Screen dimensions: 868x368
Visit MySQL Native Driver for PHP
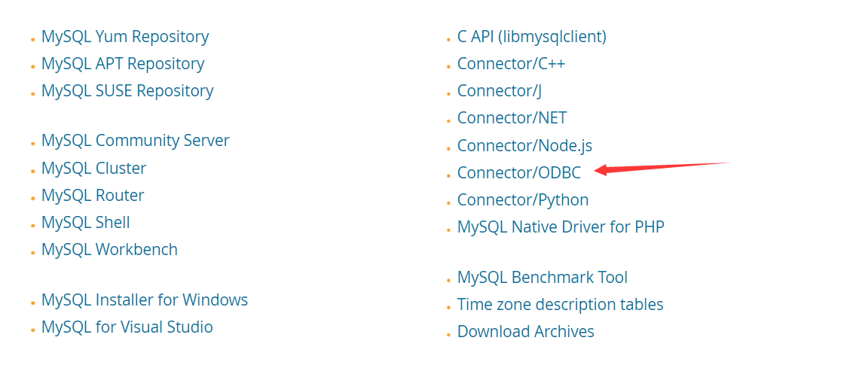[x=561, y=227]
